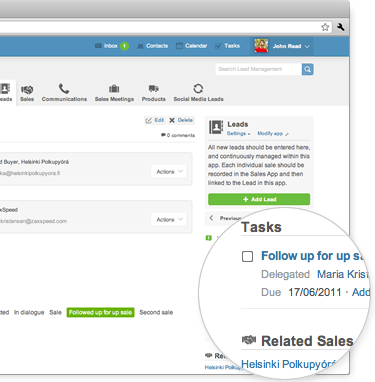
Task: Expand the Leads Settings dropdown
Action: (238, 133)
